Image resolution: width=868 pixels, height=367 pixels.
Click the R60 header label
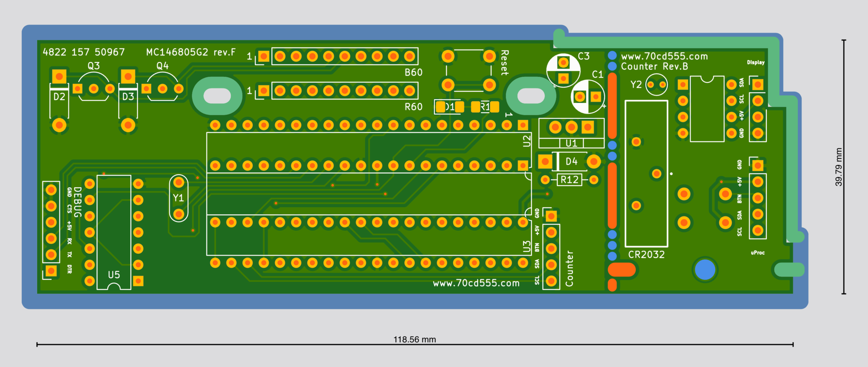[413, 107]
